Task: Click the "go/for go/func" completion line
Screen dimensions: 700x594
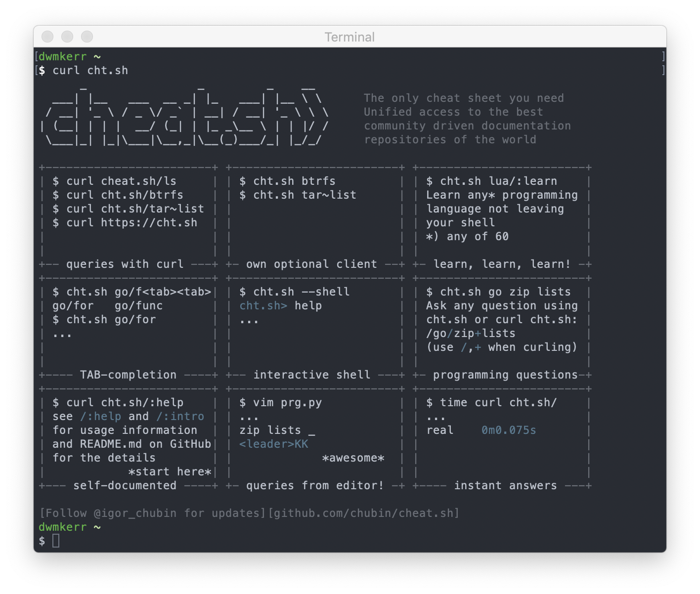Action: (108, 305)
